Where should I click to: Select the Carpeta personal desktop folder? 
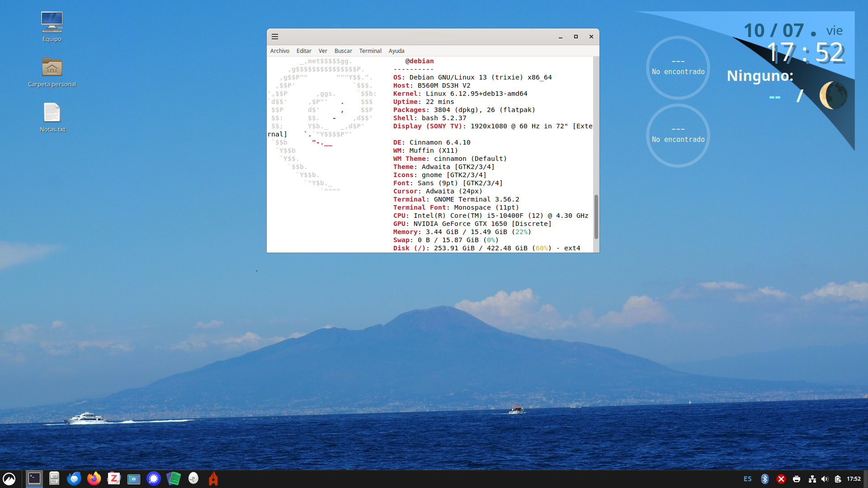coord(52,72)
